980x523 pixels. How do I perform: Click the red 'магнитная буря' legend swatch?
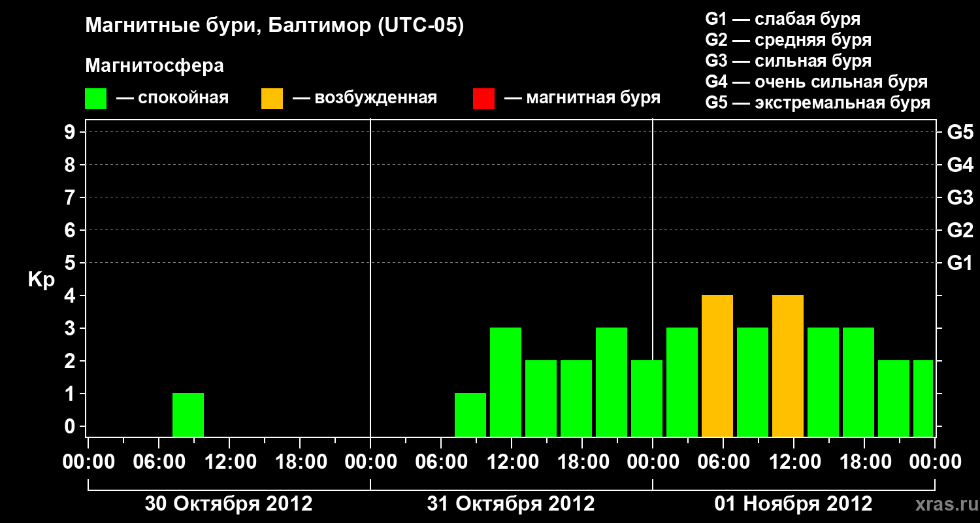(484, 98)
